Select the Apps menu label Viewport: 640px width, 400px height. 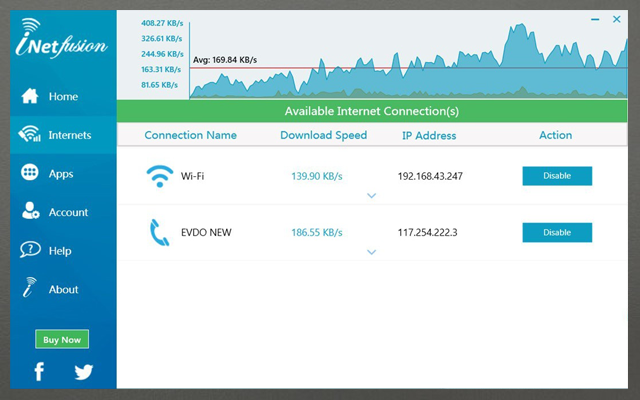tap(61, 174)
